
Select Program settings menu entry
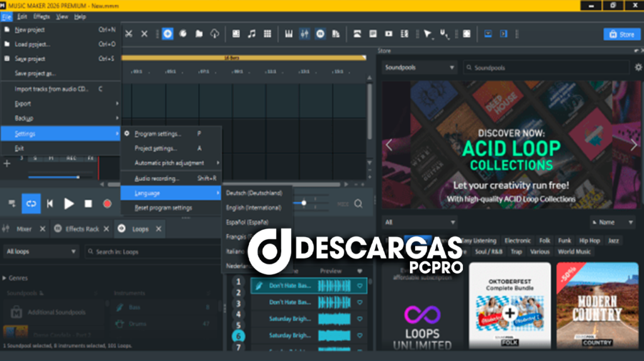(157, 133)
